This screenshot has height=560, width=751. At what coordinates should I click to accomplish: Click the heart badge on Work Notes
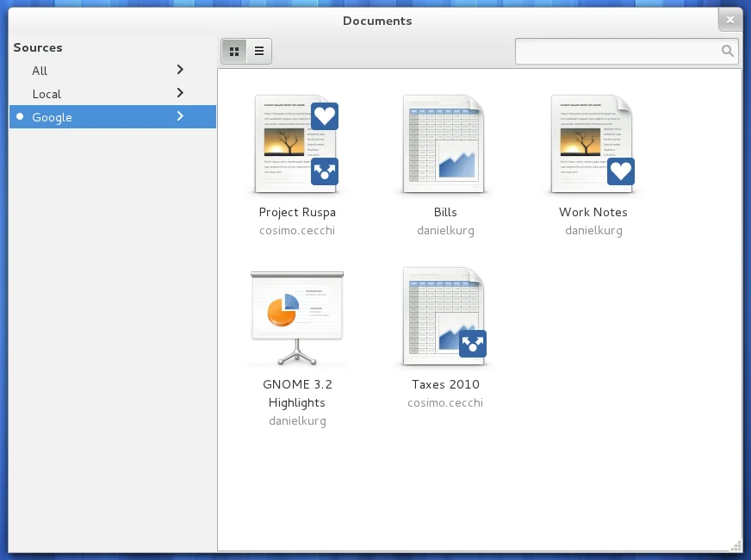coord(621,171)
